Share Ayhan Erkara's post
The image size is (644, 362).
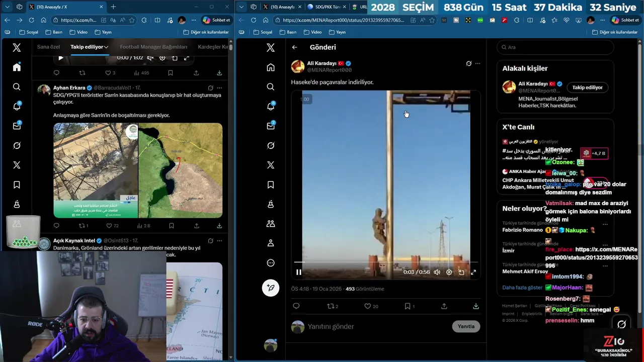(x=196, y=226)
